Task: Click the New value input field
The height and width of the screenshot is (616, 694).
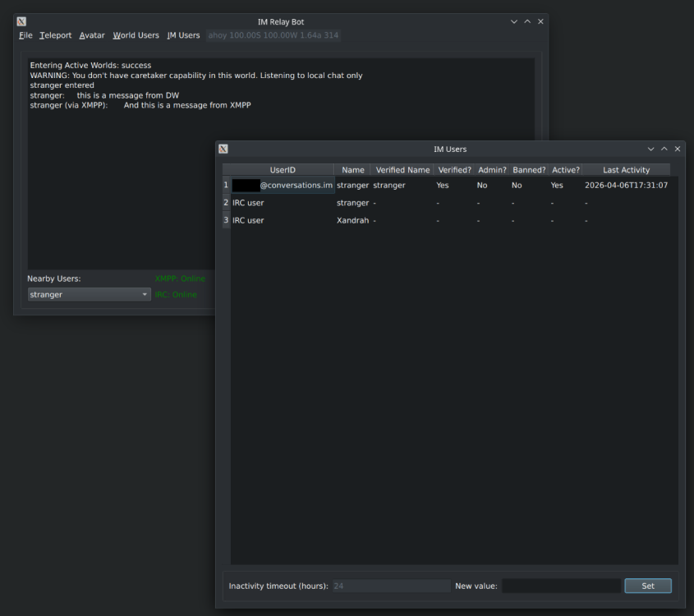Action: point(561,586)
